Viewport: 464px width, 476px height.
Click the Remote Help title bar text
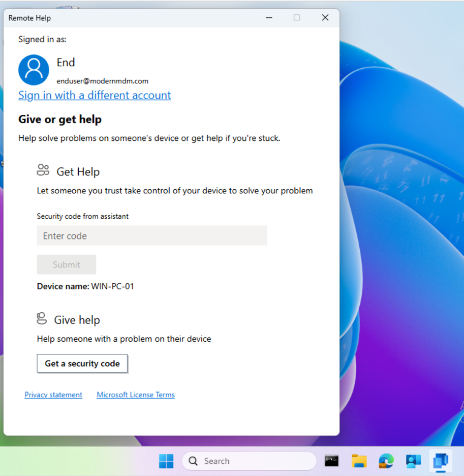pos(29,18)
